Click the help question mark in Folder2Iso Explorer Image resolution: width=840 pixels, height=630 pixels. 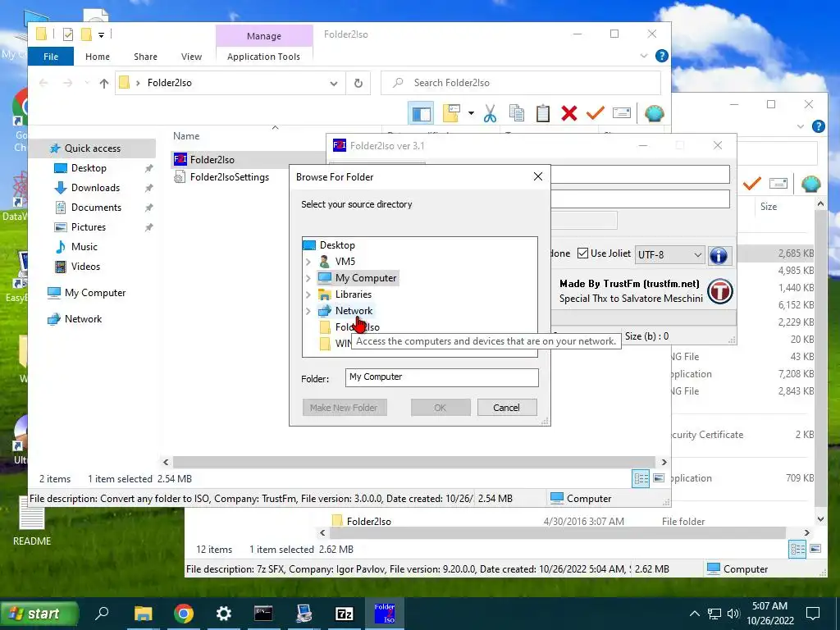pyautogui.click(x=662, y=56)
